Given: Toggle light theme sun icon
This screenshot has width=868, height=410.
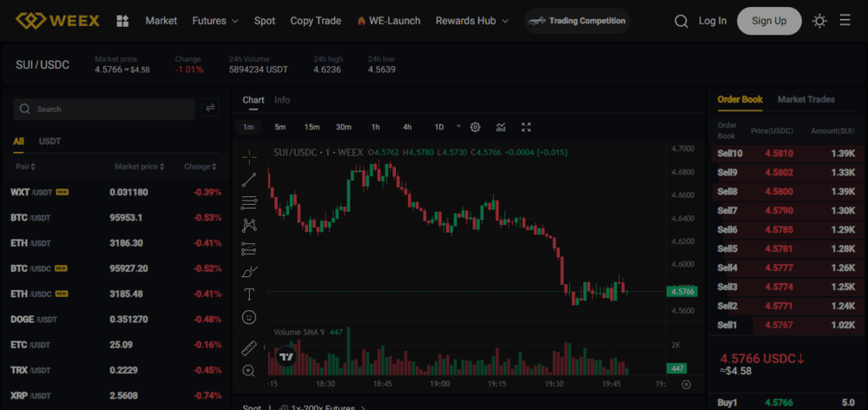Looking at the screenshot, I should (819, 21).
